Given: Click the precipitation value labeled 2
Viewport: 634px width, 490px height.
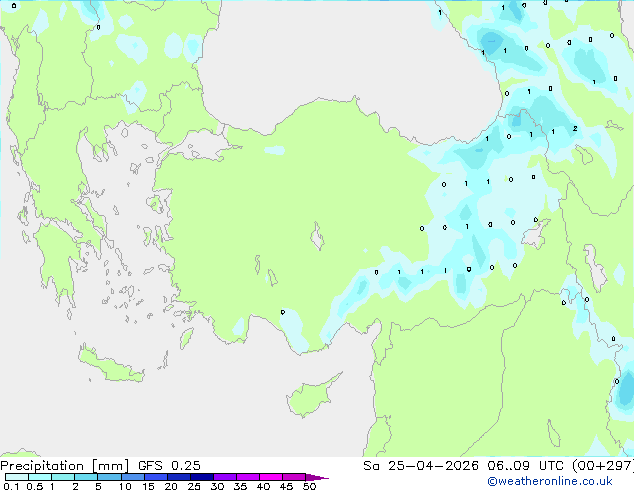Looking at the screenshot, I should pos(575,128).
